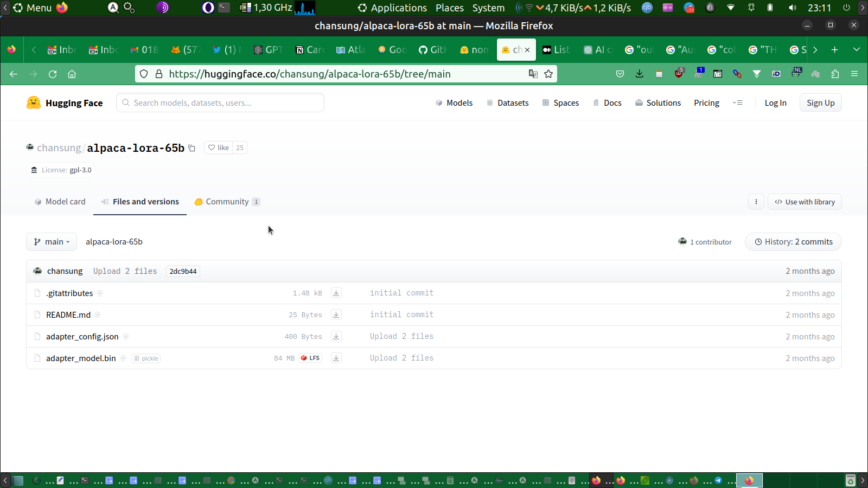The height and width of the screenshot is (488, 868).
Task: Download adapter_model.bin file
Action: point(336,358)
